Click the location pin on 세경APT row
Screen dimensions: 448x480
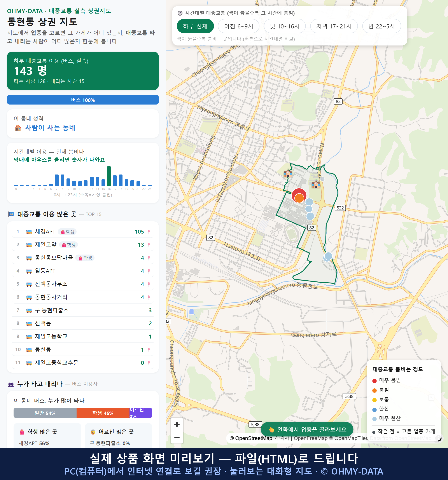[149, 232]
